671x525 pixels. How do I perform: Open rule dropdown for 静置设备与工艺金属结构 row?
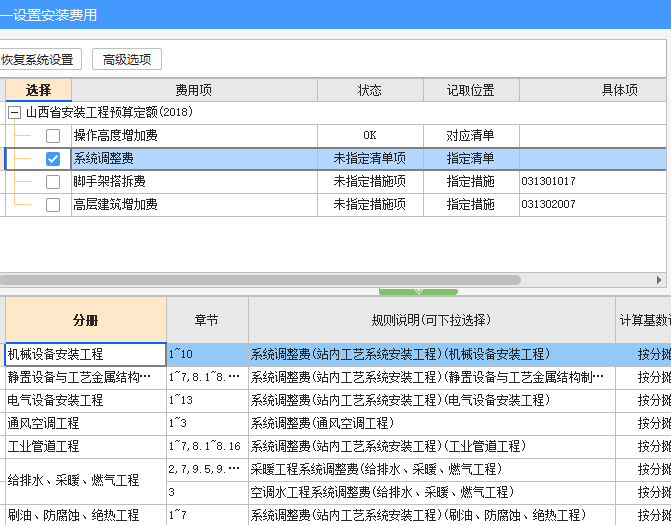pyautogui.click(x=432, y=377)
